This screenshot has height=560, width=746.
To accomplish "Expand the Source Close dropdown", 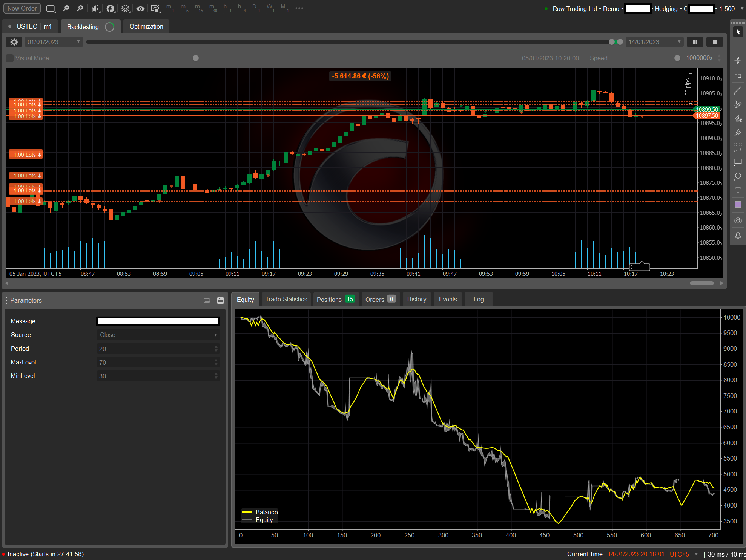I will click(x=158, y=335).
